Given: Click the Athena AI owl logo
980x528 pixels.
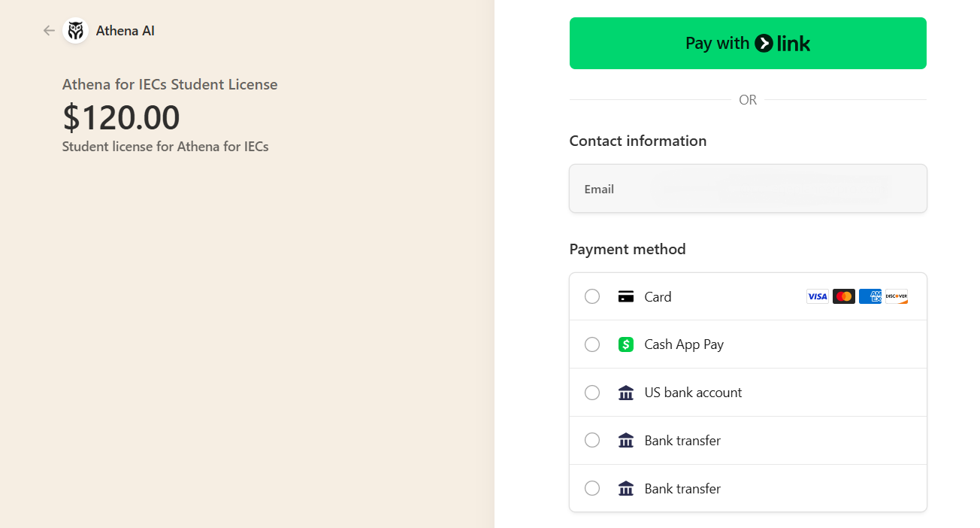Looking at the screenshot, I should (75, 31).
